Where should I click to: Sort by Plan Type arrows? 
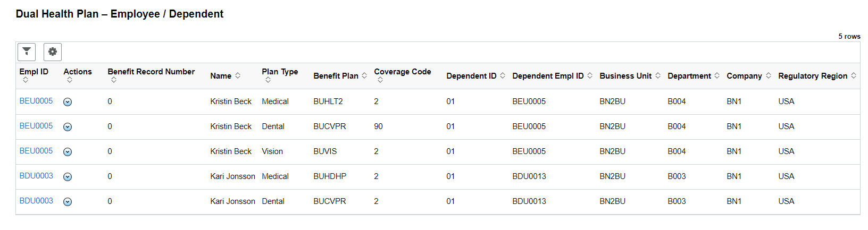click(268, 80)
